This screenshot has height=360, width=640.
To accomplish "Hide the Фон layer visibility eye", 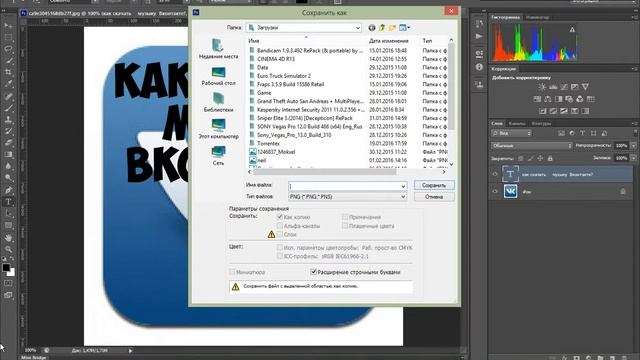I will tap(495, 191).
